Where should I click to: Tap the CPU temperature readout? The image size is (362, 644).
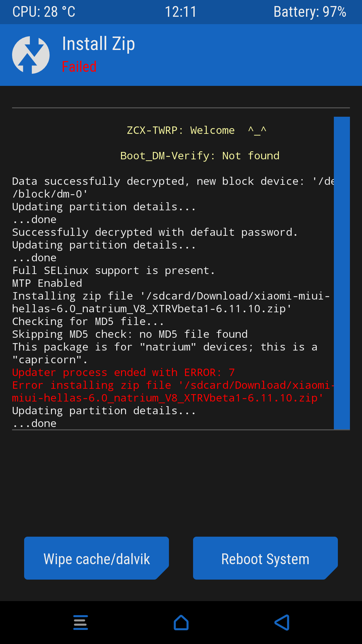click(x=44, y=12)
